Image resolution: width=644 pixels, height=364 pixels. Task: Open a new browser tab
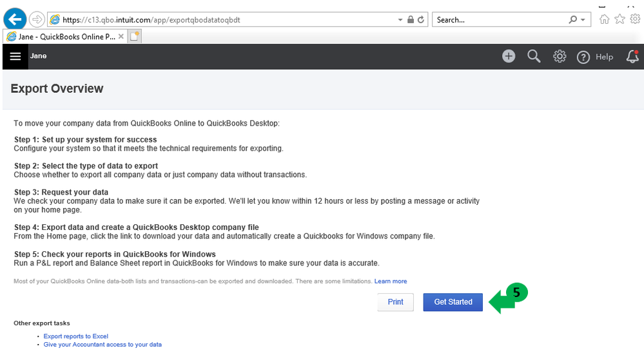[134, 37]
